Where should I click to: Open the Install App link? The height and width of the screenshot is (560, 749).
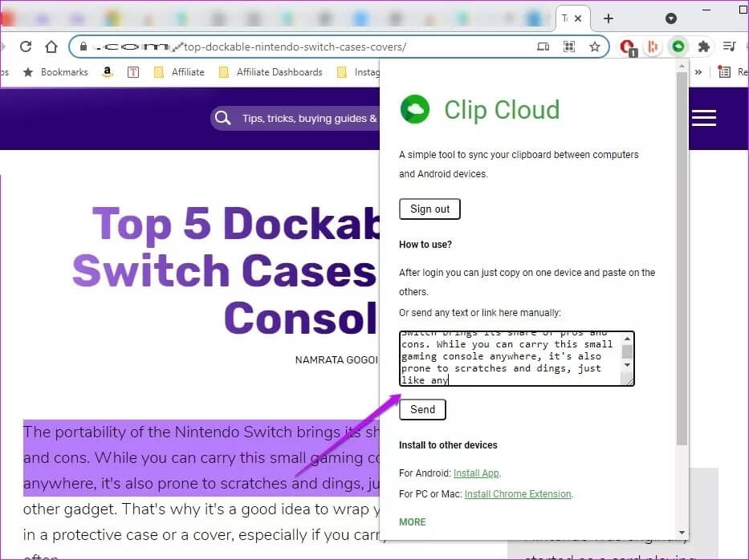(476, 473)
